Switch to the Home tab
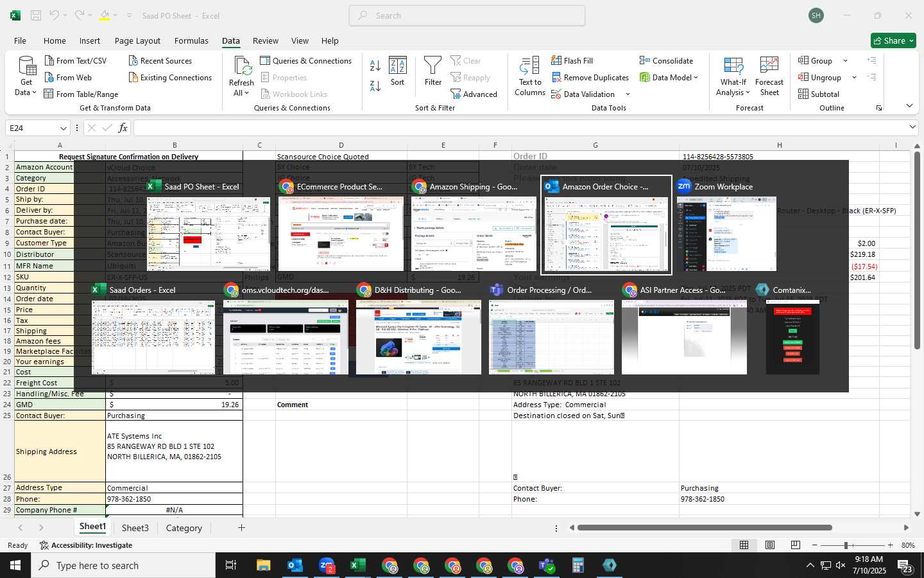This screenshot has width=924, height=578. click(x=55, y=40)
